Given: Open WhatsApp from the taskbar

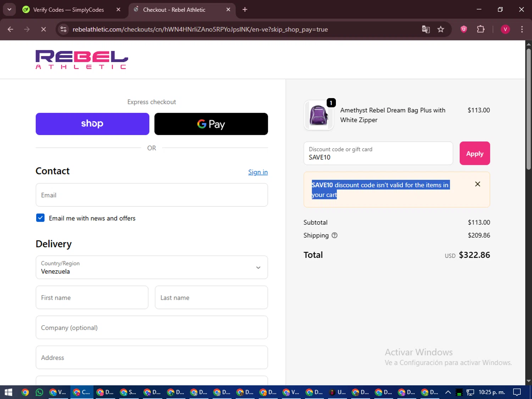Looking at the screenshot, I should (x=39, y=392).
